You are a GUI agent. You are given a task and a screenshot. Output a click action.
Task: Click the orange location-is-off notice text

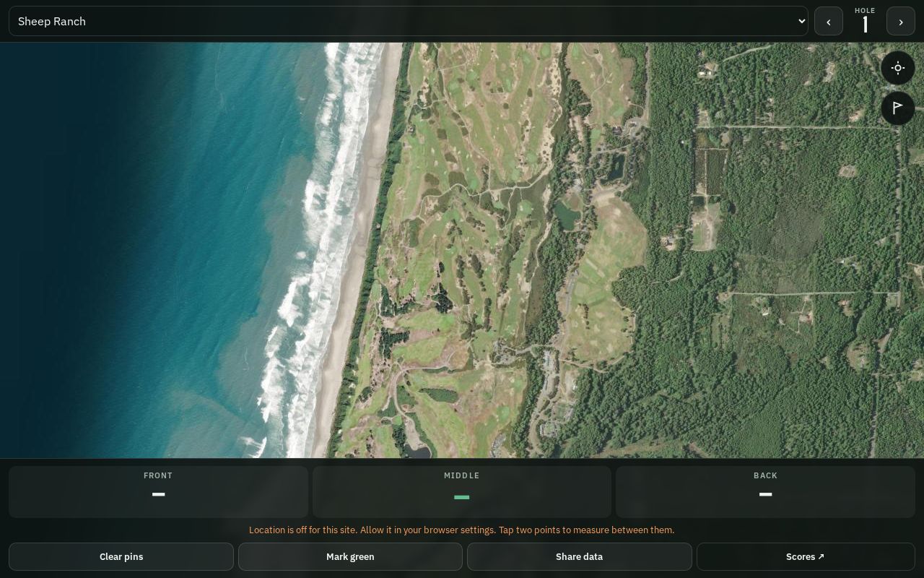click(462, 530)
